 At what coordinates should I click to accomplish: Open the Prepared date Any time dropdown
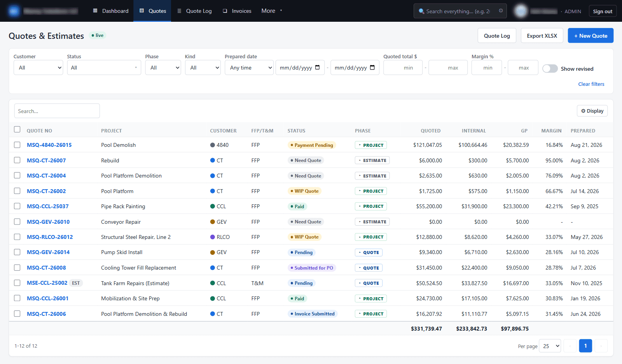pos(249,68)
